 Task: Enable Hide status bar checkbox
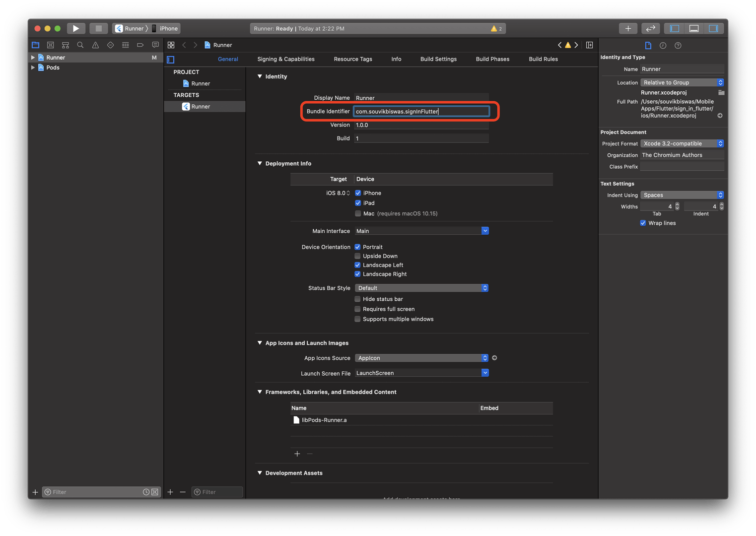(x=357, y=299)
